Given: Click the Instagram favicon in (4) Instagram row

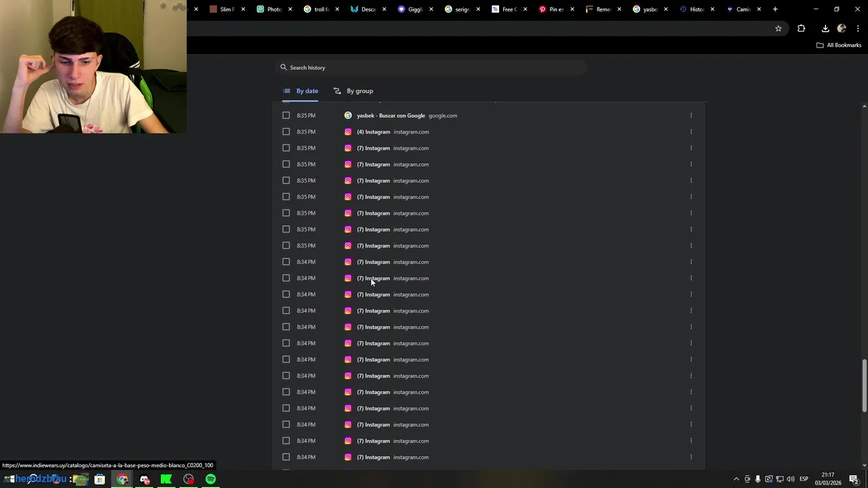Looking at the screenshot, I should coord(348,131).
